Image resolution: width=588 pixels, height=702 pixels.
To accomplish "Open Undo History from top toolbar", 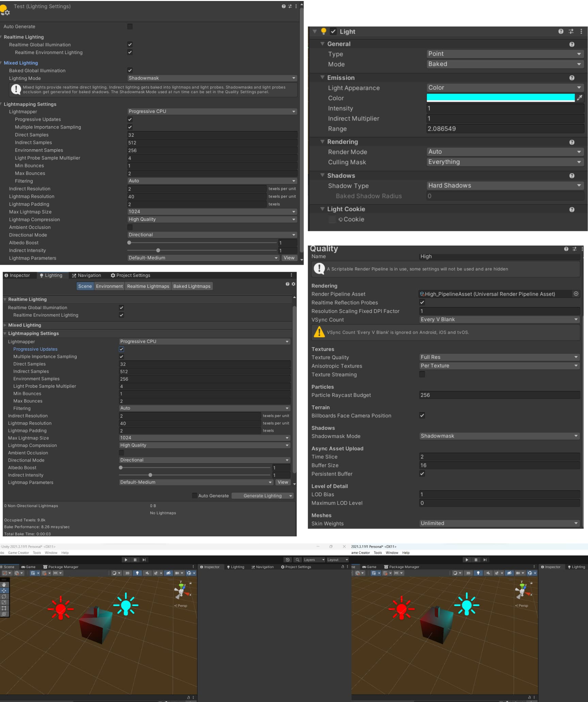I will pos(288,560).
